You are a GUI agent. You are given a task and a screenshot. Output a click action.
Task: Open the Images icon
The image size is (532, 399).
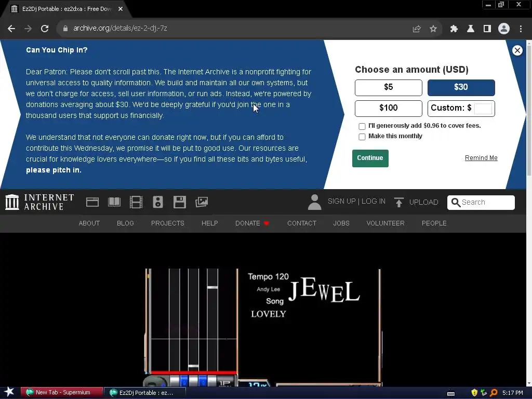click(202, 202)
